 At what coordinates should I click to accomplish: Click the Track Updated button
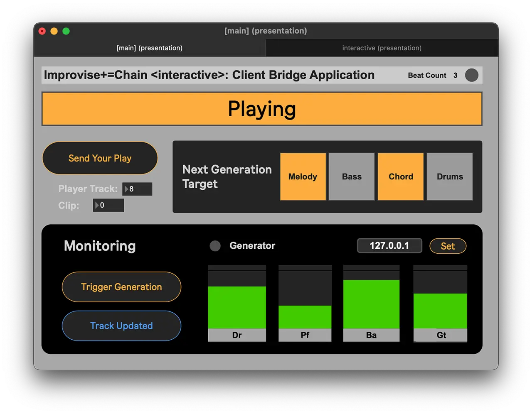[121, 326]
